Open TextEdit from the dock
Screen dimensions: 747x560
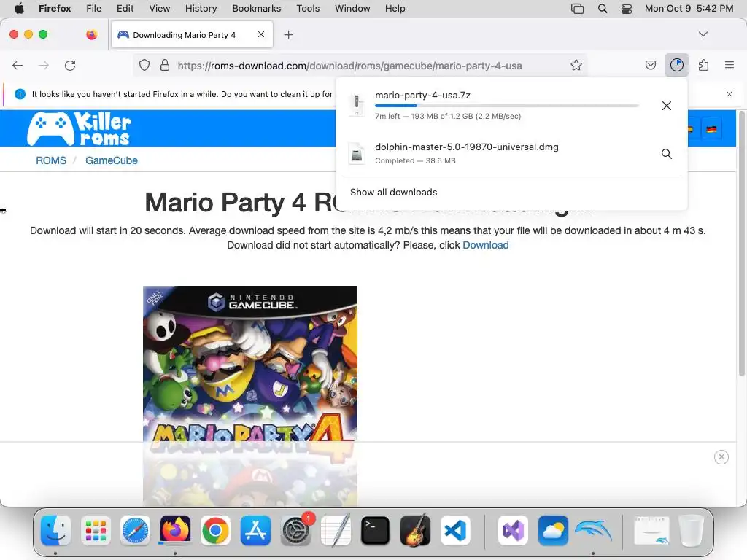tap(336, 530)
